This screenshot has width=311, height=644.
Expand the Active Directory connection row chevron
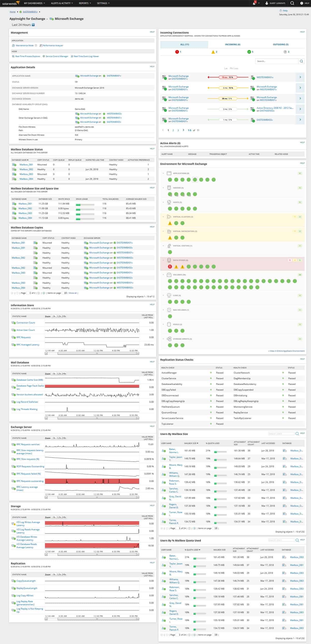[x=300, y=109]
